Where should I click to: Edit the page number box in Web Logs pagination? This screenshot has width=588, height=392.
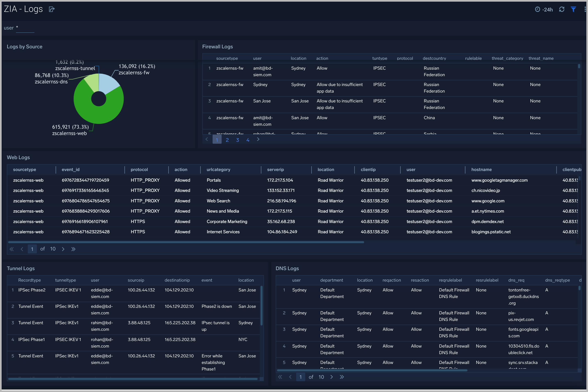pos(32,249)
